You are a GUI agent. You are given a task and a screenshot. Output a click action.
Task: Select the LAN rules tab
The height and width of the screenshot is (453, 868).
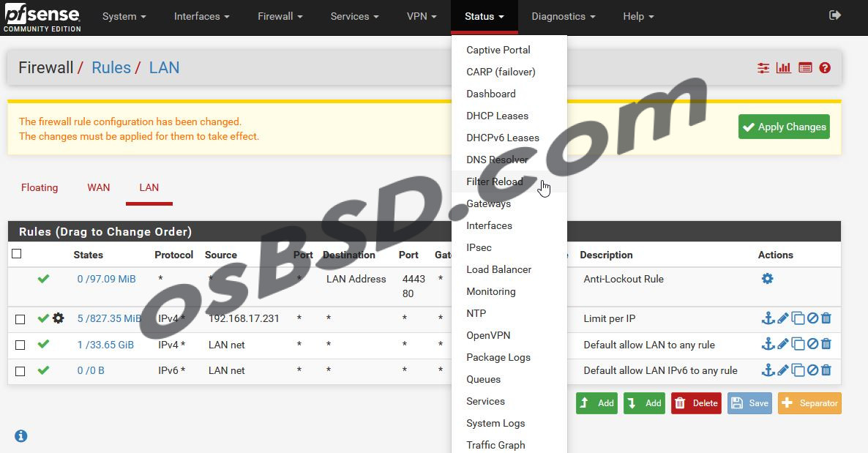coord(149,188)
